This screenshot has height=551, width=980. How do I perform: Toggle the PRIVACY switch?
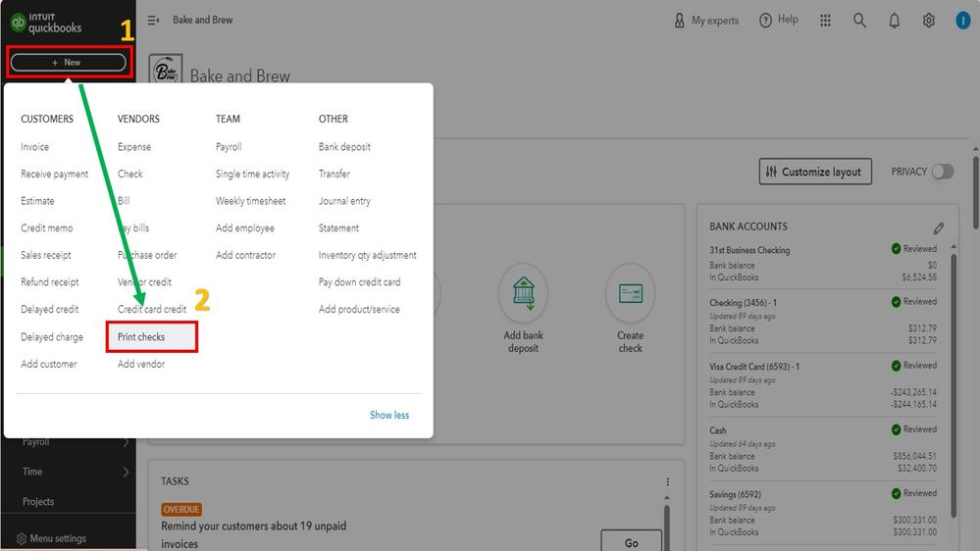pyautogui.click(x=943, y=172)
